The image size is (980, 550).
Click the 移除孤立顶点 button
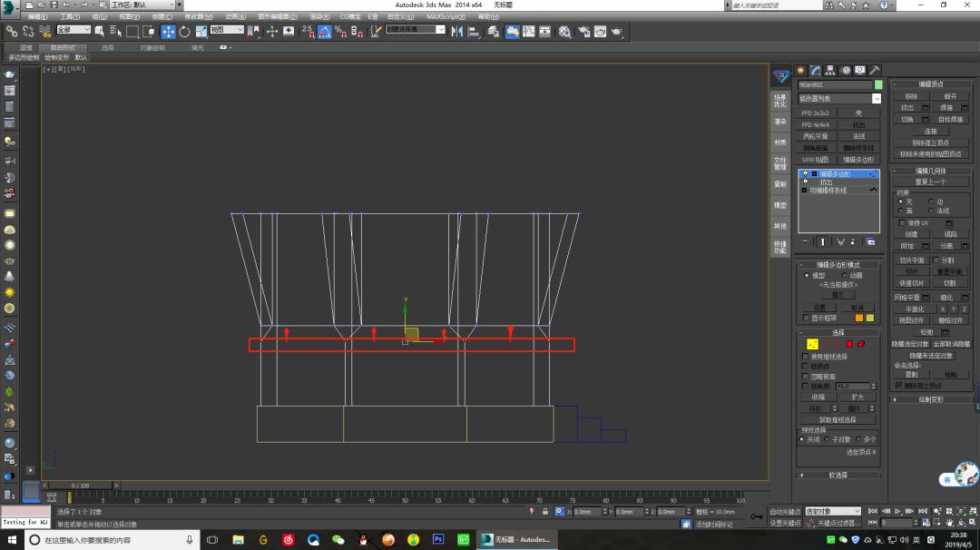(x=930, y=142)
